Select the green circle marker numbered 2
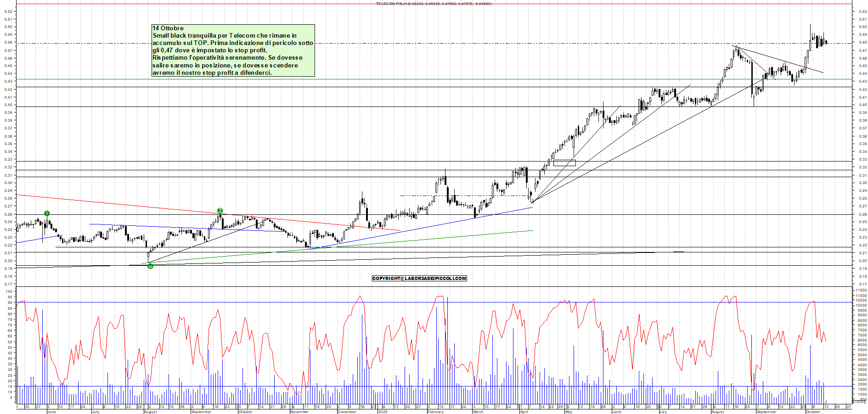Screen dimensions: 868x414 pos(220,211)
